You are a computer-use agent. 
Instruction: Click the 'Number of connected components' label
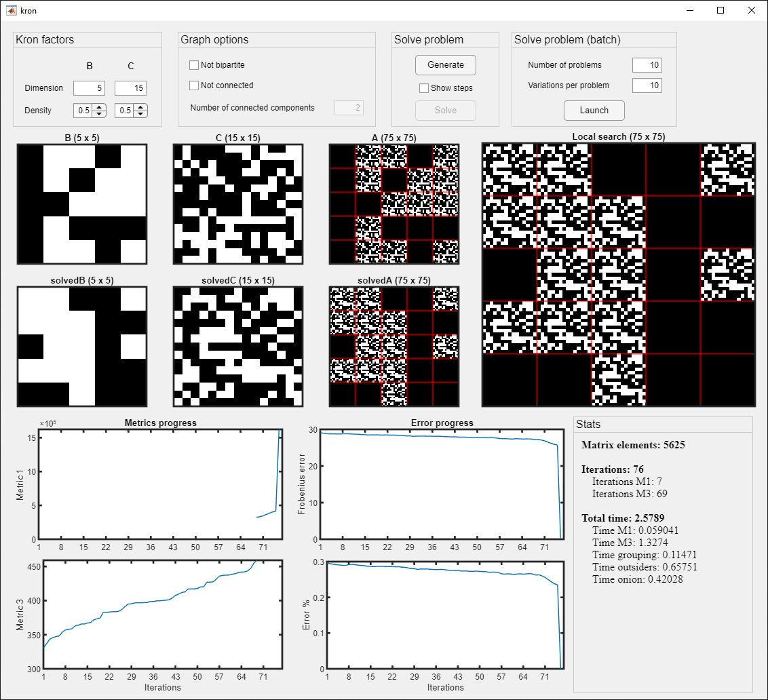point(252,108)
